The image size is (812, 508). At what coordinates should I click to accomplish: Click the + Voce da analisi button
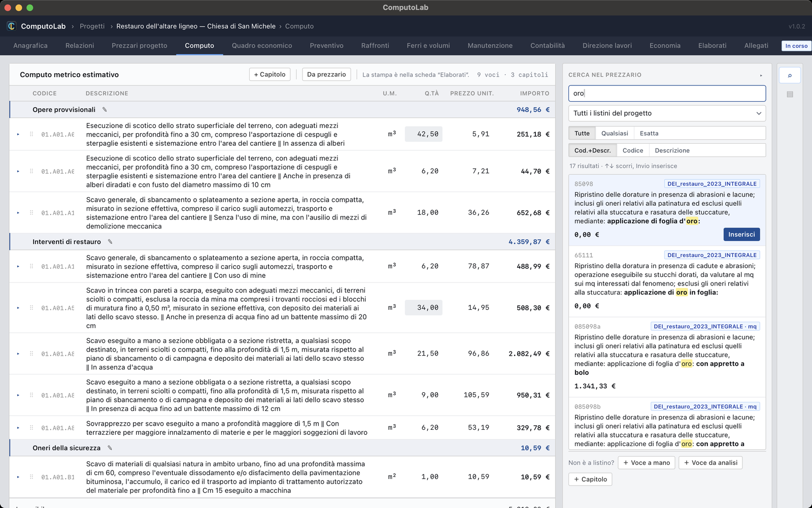click(x=710, y=463)
